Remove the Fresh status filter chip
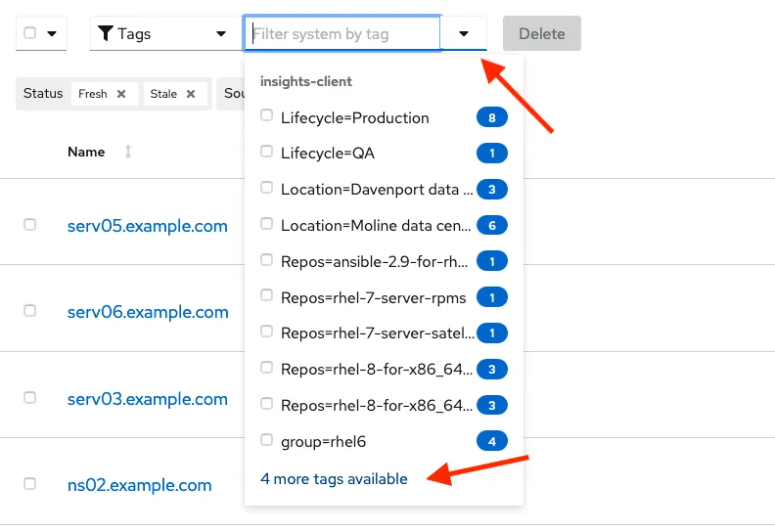The height and width of the screenshot is (532, 775). click(121, 94)
